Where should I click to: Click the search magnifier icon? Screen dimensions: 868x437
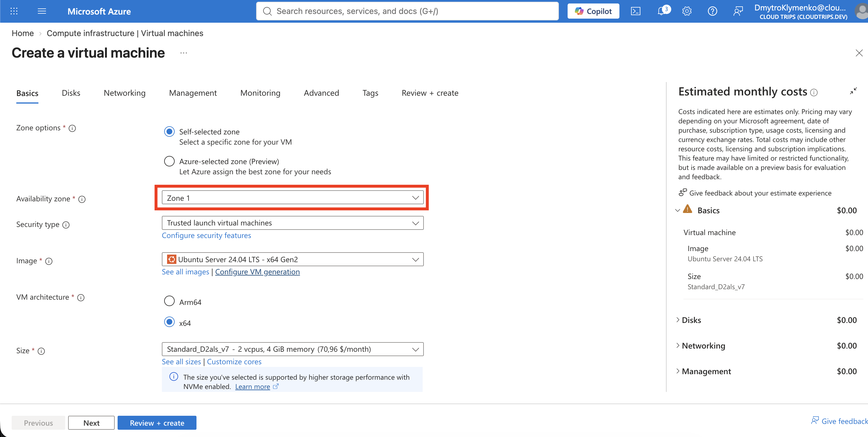(x=268, y=11)
